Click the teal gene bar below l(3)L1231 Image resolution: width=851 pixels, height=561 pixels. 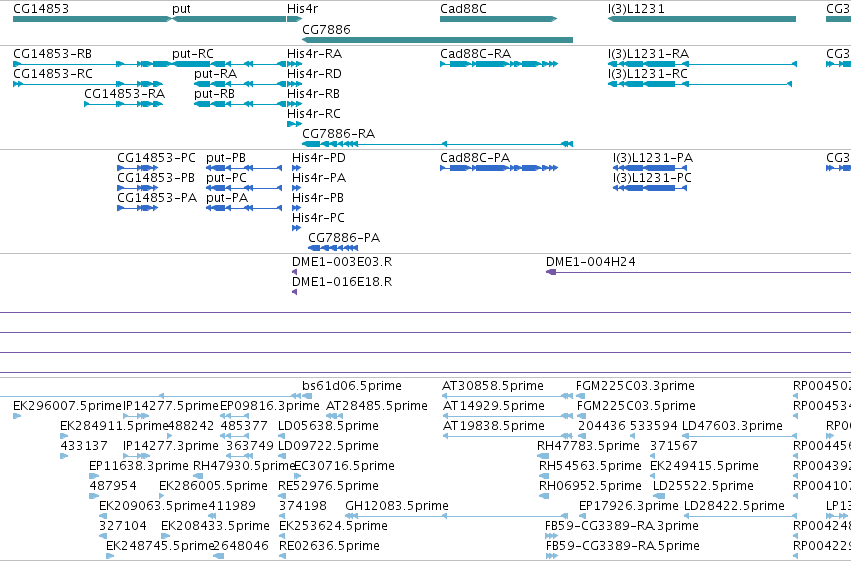702,19
